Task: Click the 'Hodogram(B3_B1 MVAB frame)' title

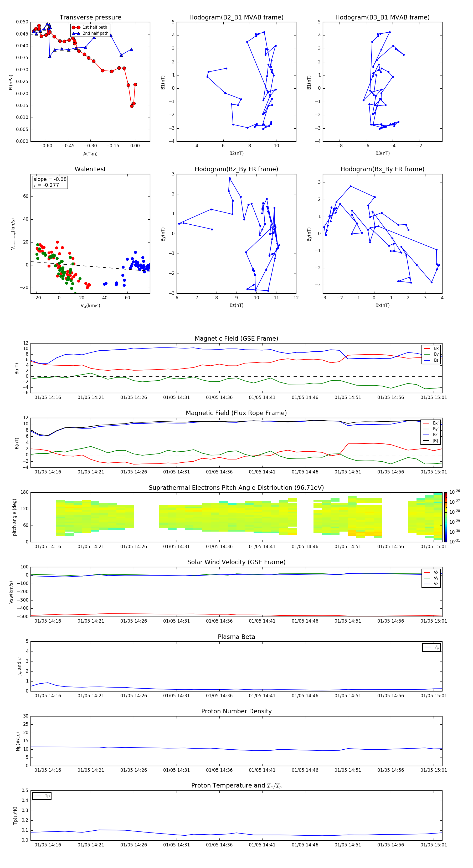Action: pyautogui.click(x=382, y=18)
